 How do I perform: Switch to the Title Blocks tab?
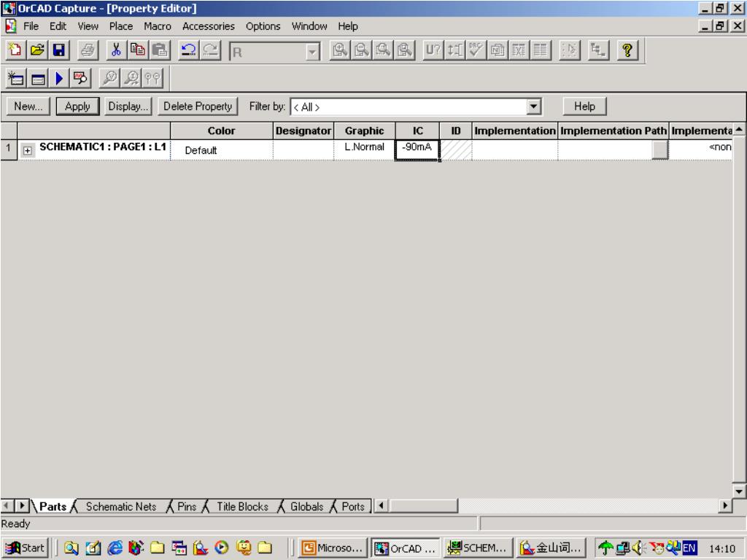click(x=242, y=507)
